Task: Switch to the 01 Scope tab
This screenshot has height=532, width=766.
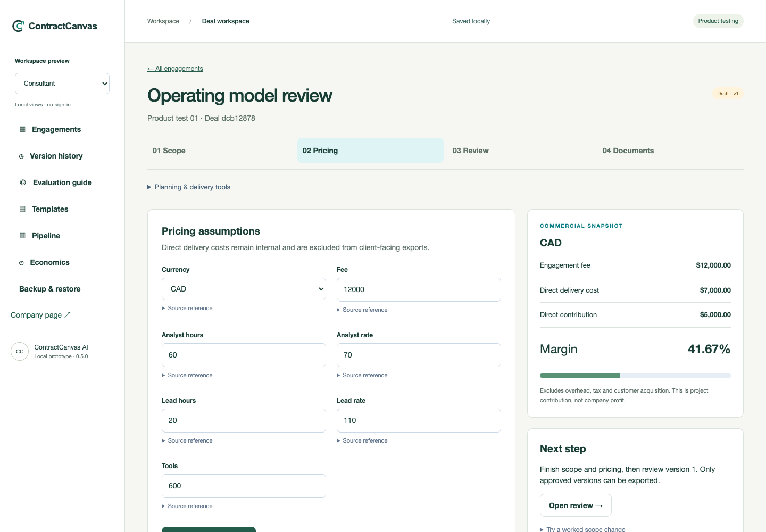Action: tap(220, 151)
